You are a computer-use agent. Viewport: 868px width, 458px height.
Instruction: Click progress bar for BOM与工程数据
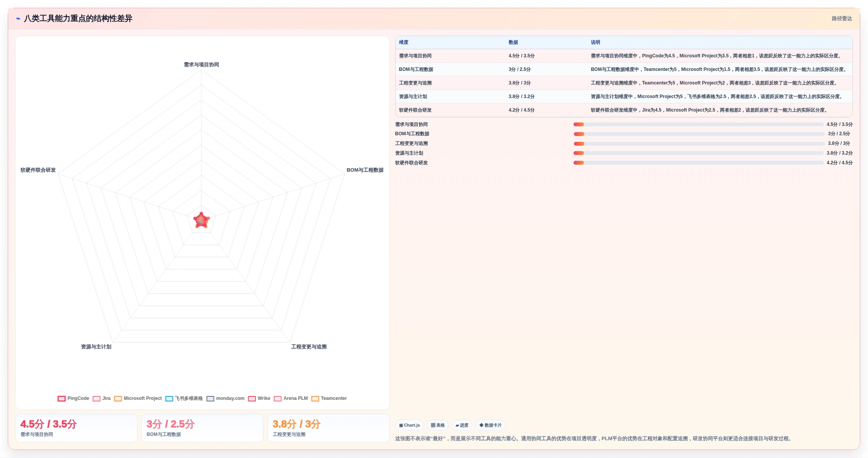click(699, 134)
